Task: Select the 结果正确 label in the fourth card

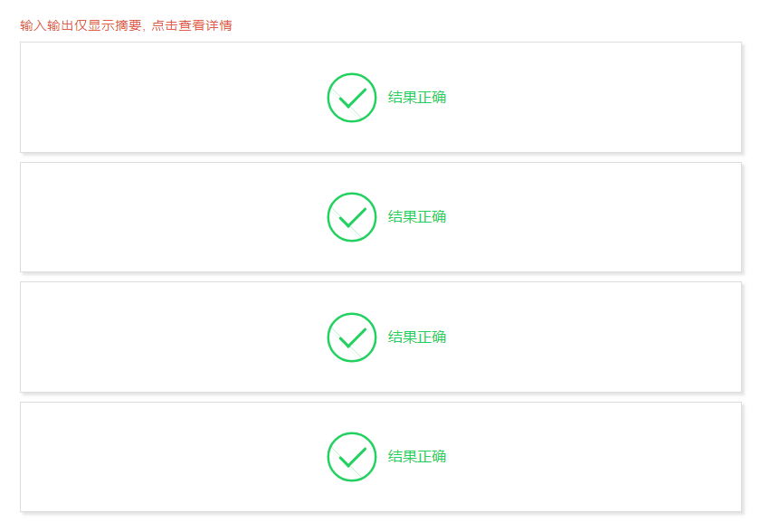Action: click(417, 457)
